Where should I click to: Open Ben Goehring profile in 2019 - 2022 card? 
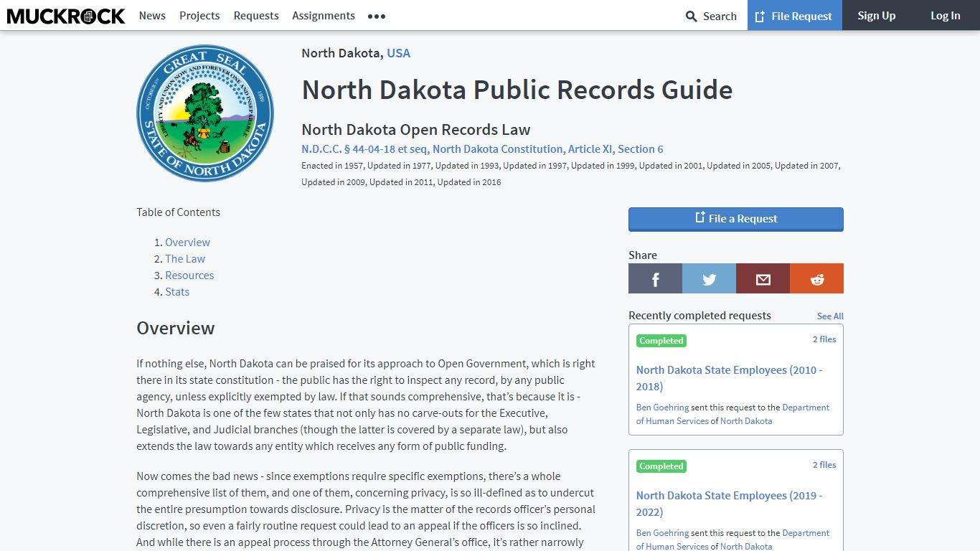[x=662, y=533]
